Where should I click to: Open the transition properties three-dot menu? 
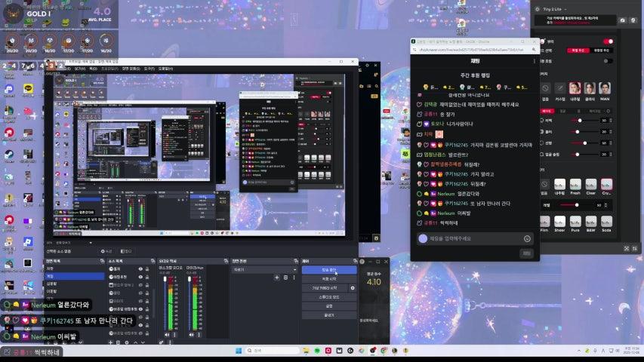(294, 278)
